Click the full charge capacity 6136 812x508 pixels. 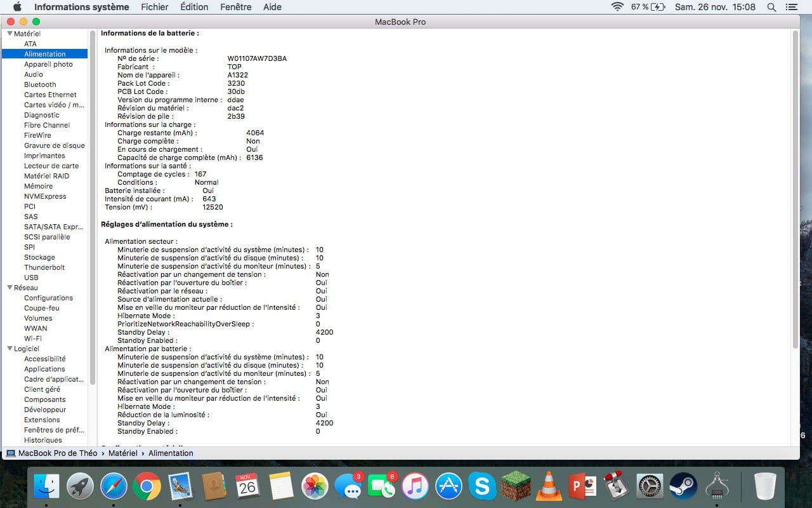254,157
